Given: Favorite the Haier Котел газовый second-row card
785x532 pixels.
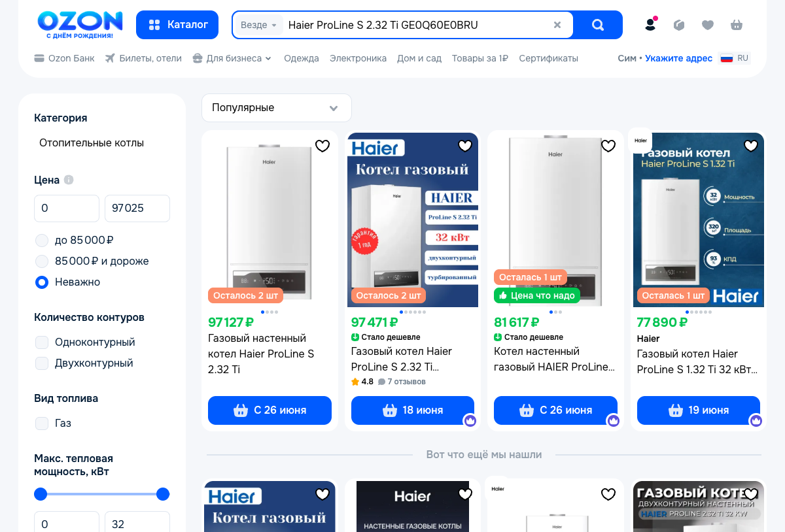Looking at the screenshot, I should tap(323, 494).
